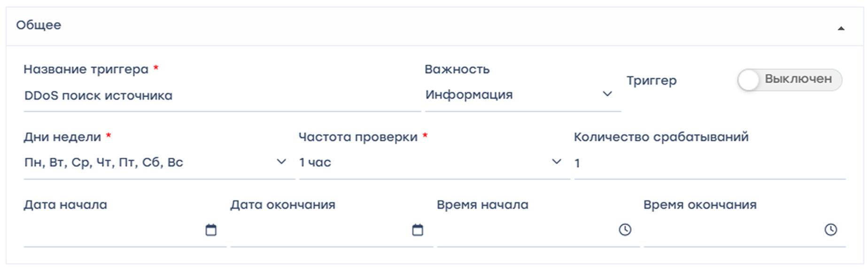The image size is (868, 269).
Task: Click the Частота проверки dropdown chevron
Action: pos(556,162)
